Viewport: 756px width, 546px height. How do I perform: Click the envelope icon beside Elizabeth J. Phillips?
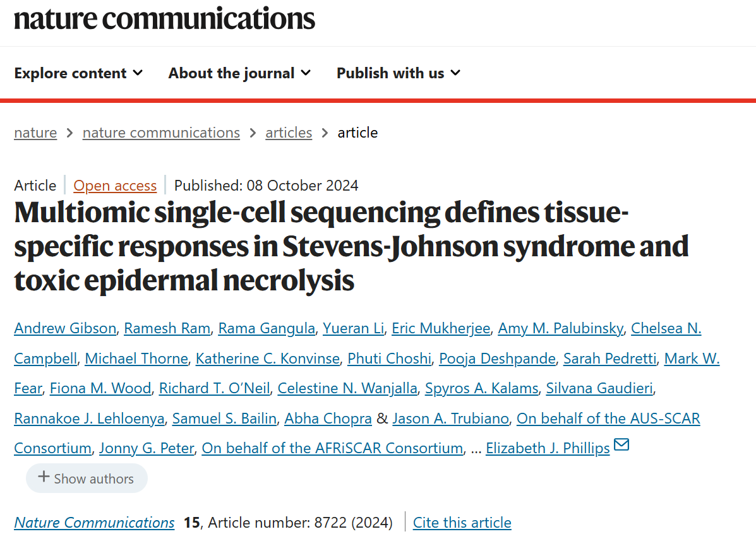point(621,446)
